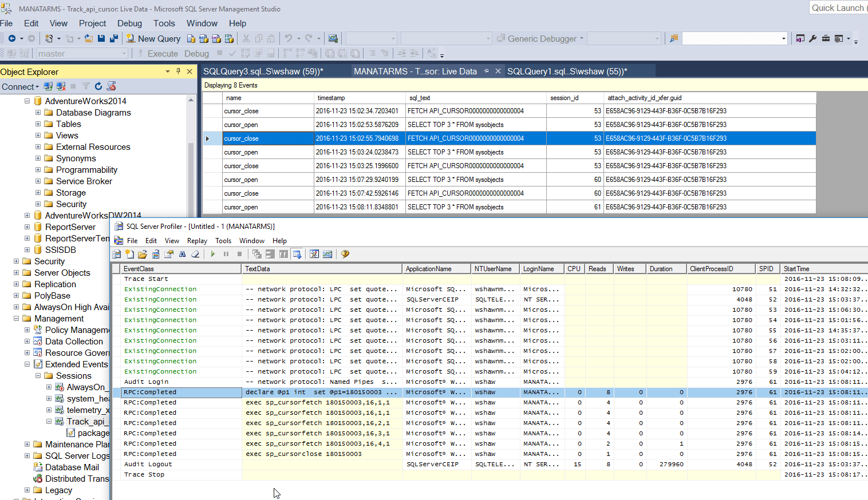The image size is (868, 500).
Task: Toggle Auto Scroll in the Profiler toolbar
Action: pyautogui.click(x=298, y=253)
